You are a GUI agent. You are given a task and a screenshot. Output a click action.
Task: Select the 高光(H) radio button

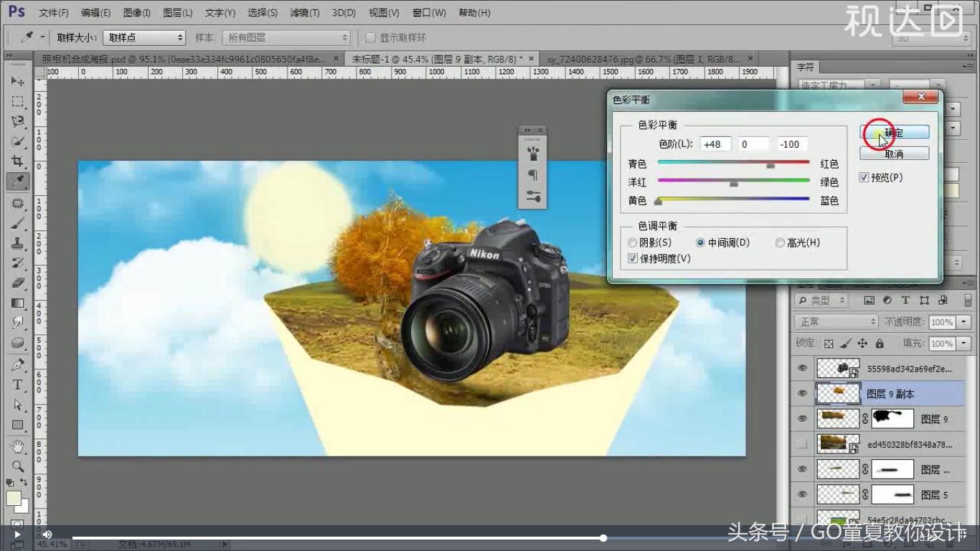click(x=780, y=242)
